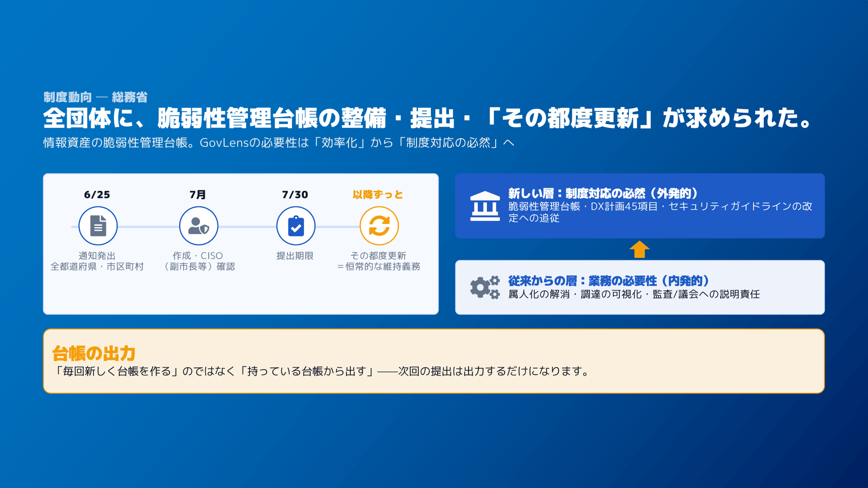This screenshot has width=868, height=488.
Task: Click the 通知発出 caption text
Action: coord(97,256)
